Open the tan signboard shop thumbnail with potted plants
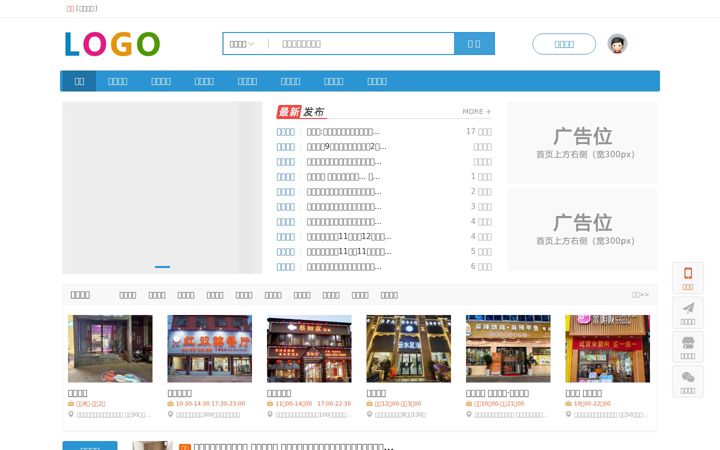 click(x=508, y=349)
